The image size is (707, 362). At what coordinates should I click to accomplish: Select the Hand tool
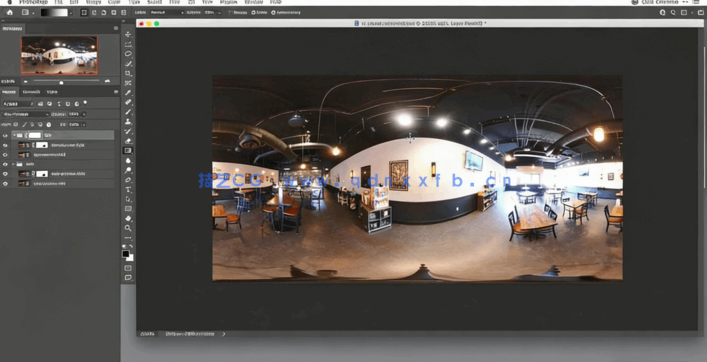128,218
